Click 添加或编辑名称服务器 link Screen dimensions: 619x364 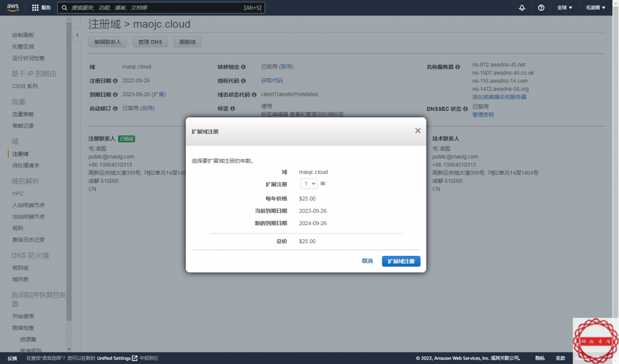[499, 97]
